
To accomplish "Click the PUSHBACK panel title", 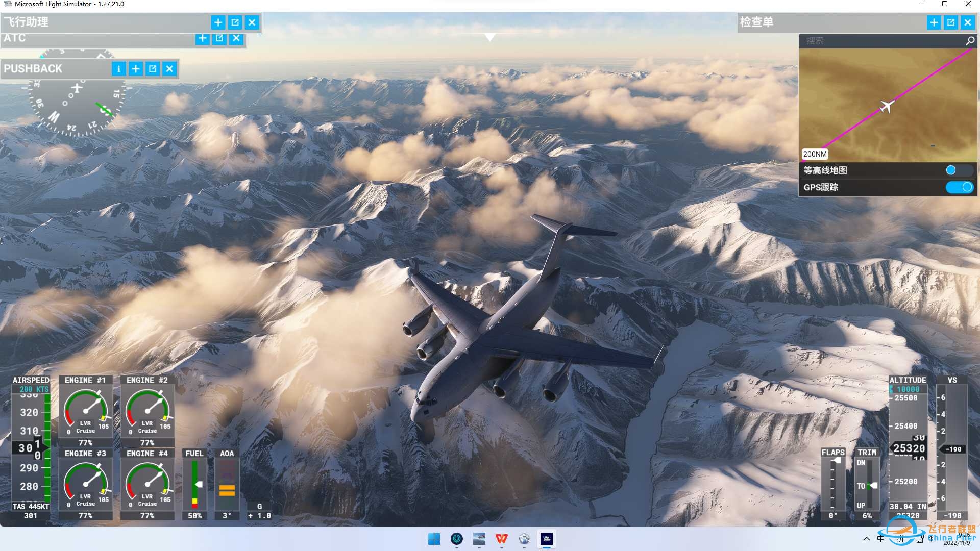I will pos(33,69).
